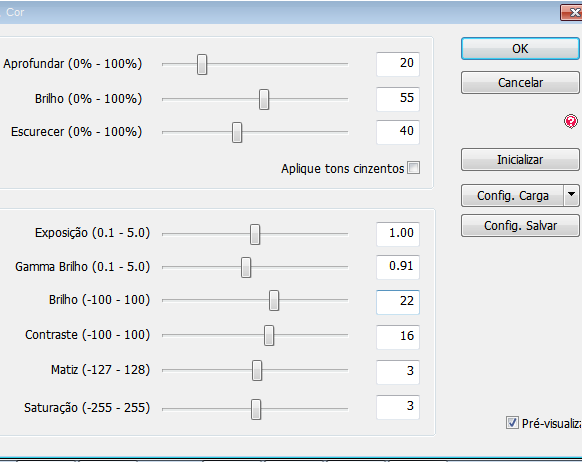This screenshot has height=462, width=582.
Task: Click the Saturação slider thumb
Action: click(x=256, y=409)
